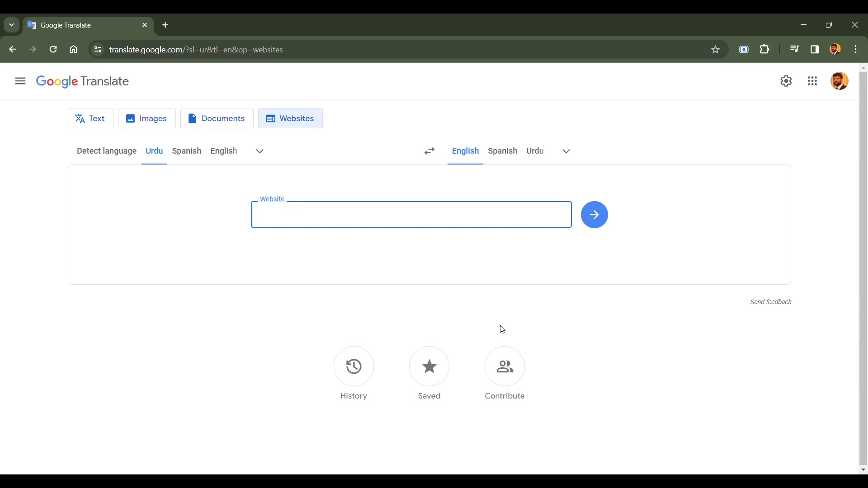The width and height of the screenshot is (868, 488).
Task: Select Detect language option
Action: 106,151
